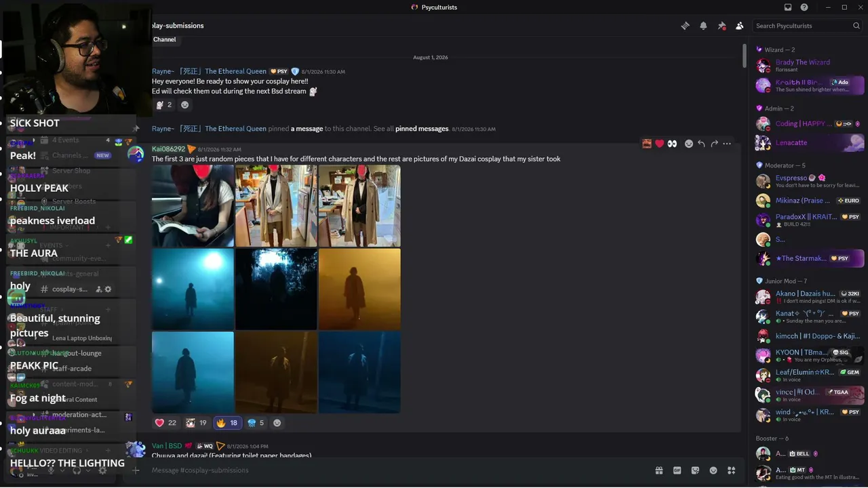Toggle the reaction with count 2 on Rayne's message
The width and height of the screenshot is (868, 488).
point(163,105)
